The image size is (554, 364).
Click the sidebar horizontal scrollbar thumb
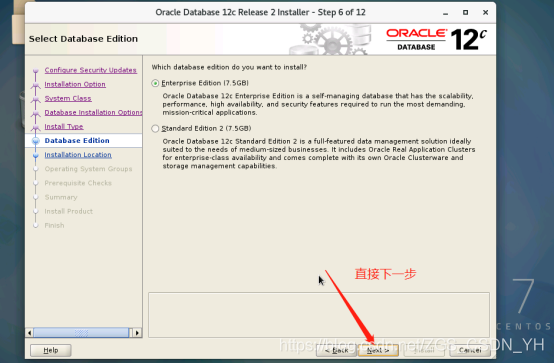tap(81, 333)
